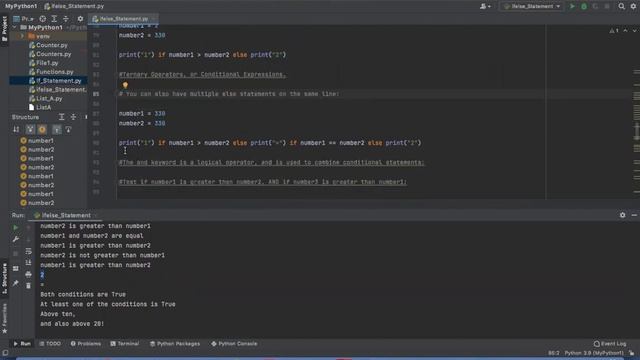Open the Terminal tool window

(124, 344)
